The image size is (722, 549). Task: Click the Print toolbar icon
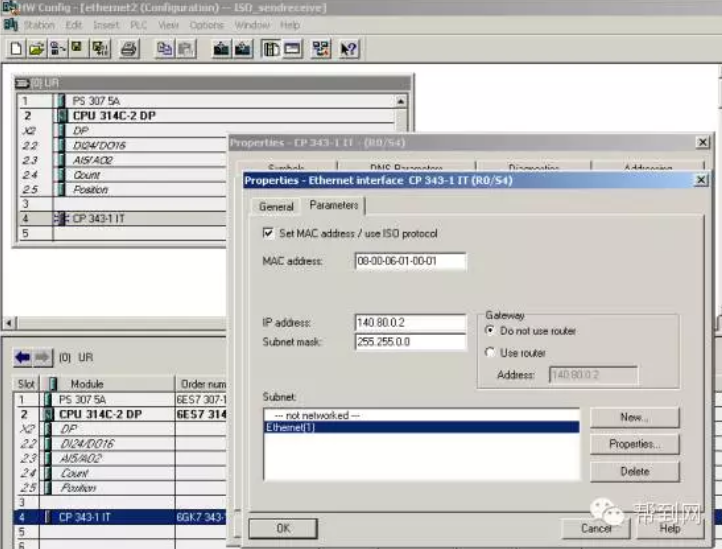[129, 47]
